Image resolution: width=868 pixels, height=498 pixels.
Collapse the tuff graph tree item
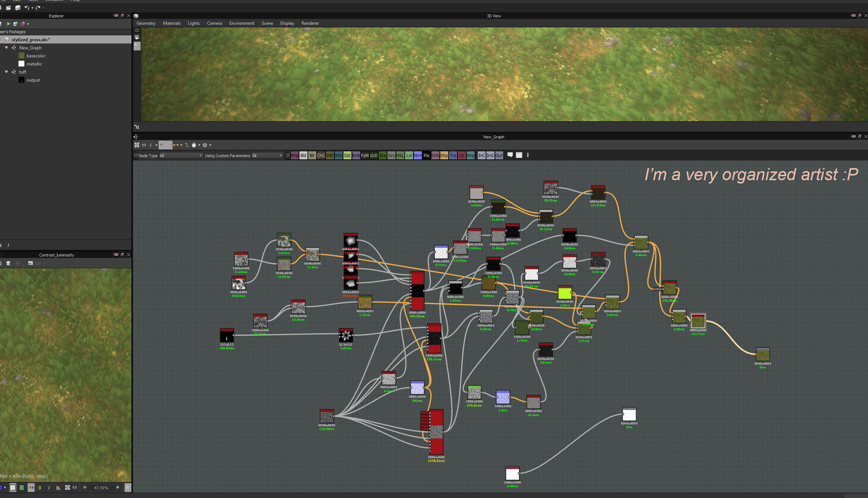(x=7, y=72)
